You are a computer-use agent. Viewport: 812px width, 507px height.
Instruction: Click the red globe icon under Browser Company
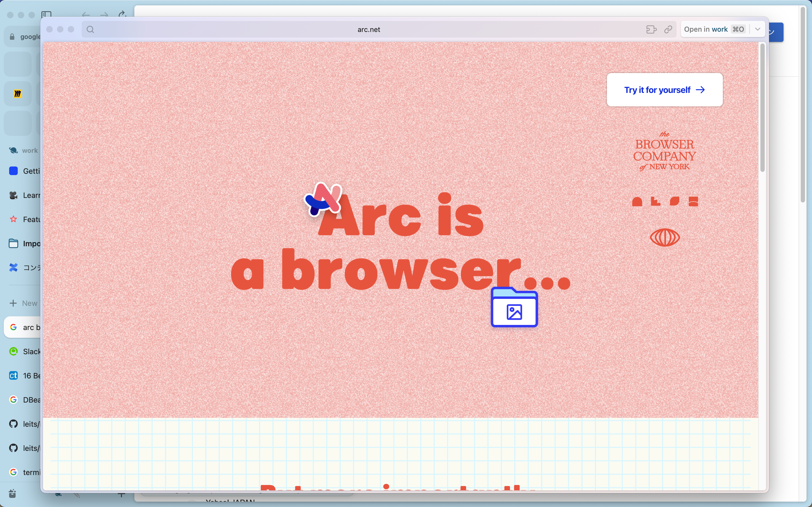coord(665,237)
